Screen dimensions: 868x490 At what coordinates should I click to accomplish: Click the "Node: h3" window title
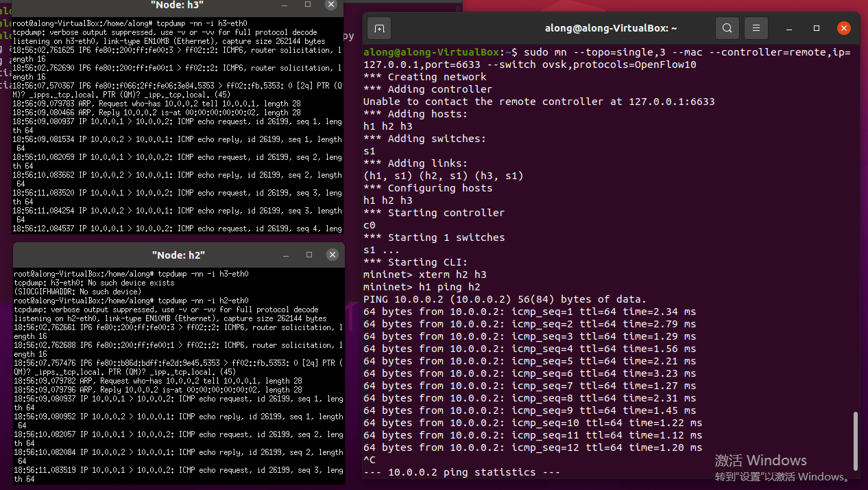pos(177,5)
